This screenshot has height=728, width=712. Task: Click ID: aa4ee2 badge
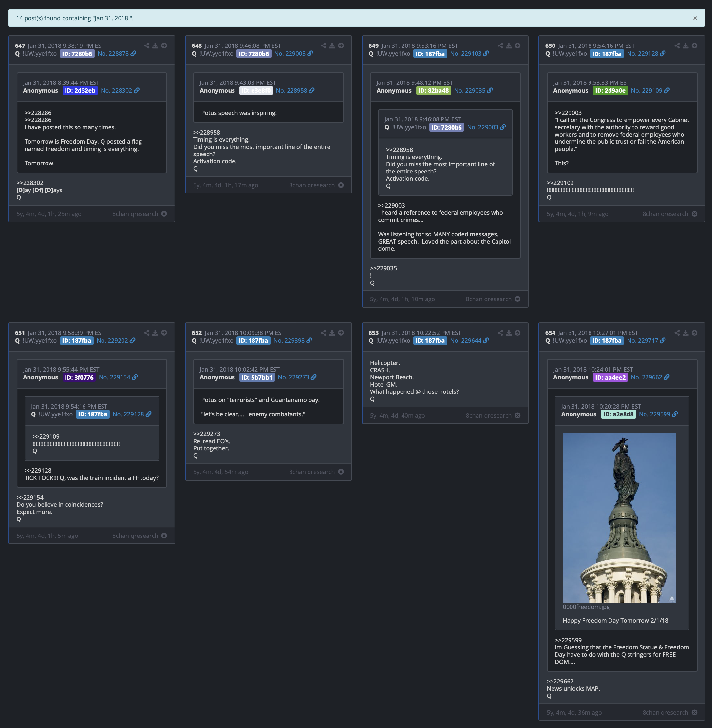coord(610,377)
